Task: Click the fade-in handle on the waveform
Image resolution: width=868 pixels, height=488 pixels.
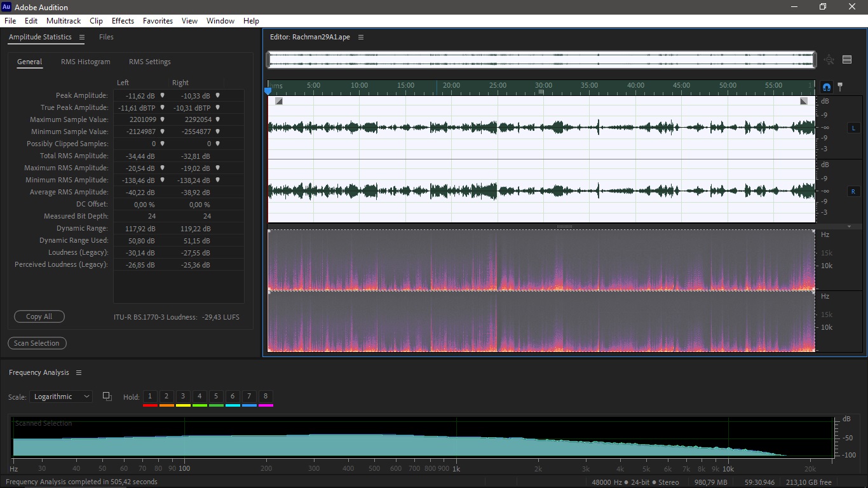Action: coord(279,101)
